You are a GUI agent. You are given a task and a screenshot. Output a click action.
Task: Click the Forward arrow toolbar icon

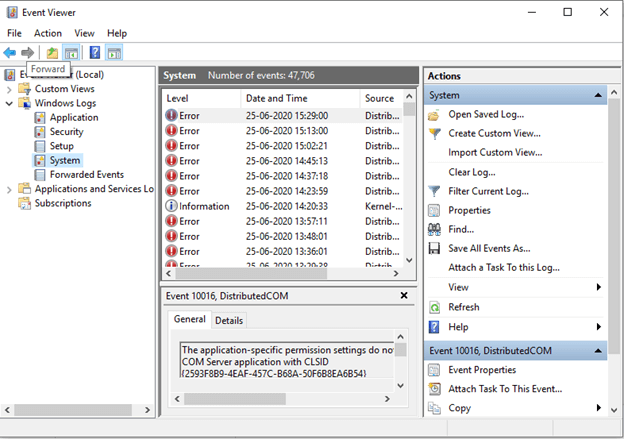(27, 53)
